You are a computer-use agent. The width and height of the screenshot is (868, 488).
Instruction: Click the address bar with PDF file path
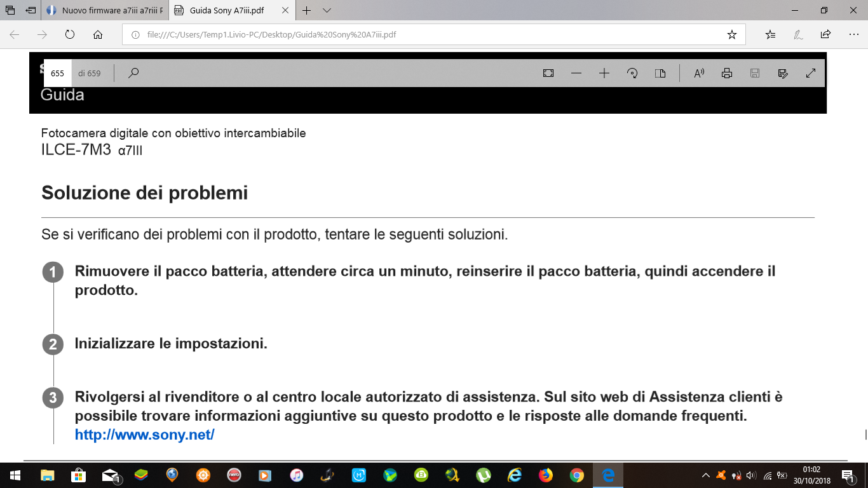[433, 34]
